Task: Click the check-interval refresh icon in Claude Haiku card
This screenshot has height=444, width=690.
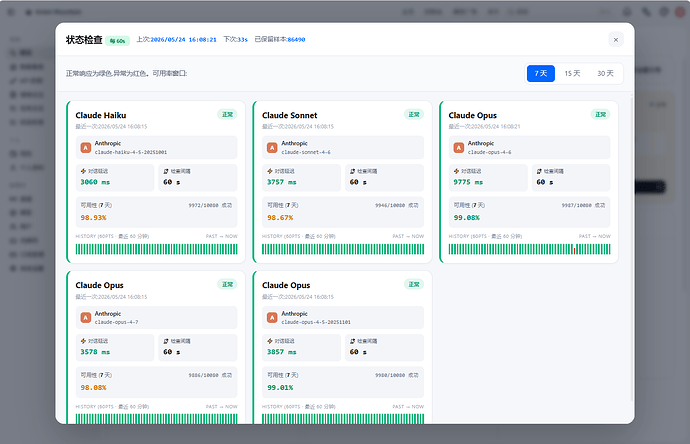Action: [x=166, y=171]
